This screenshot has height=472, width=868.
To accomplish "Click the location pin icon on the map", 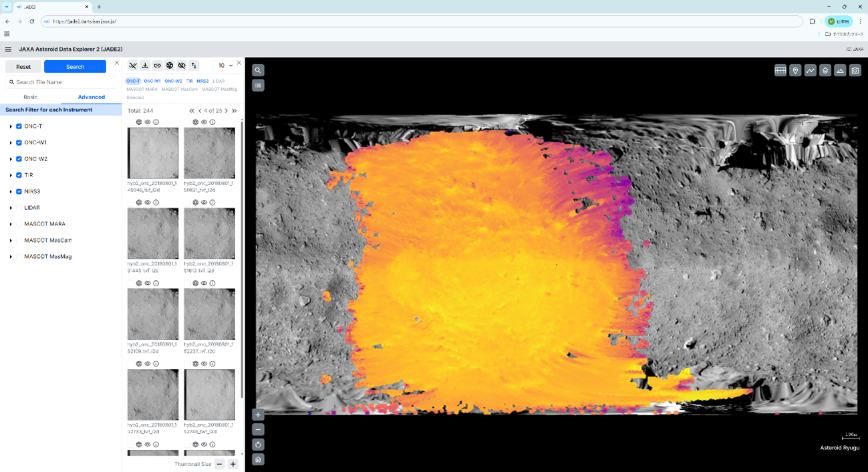I will click(795, 70).
